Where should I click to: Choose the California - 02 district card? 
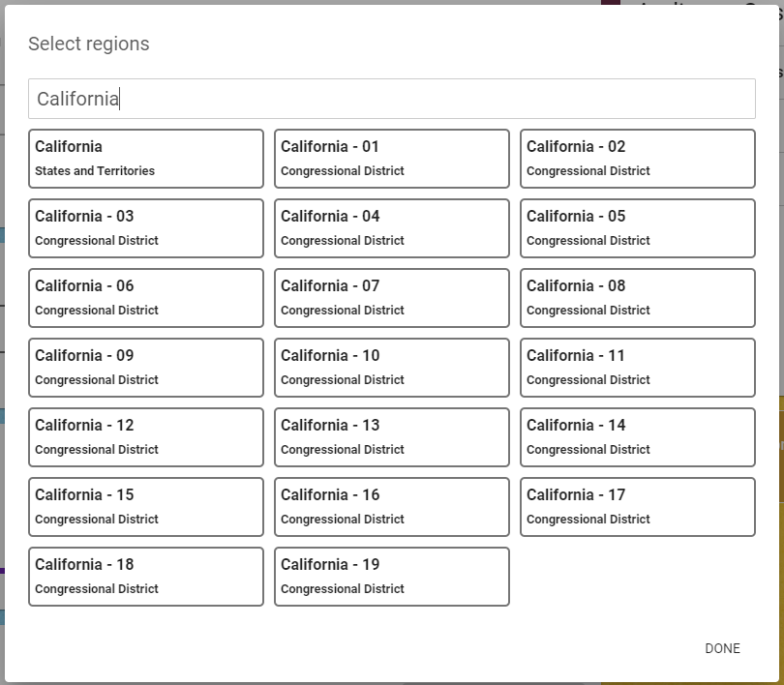[638, 159]
